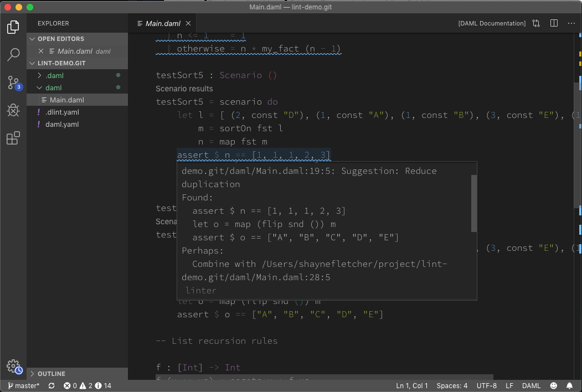The height and width of the screenshot is (392, 582).
Task: Open Source Control view with 3 changes
Action: [14, 83]
